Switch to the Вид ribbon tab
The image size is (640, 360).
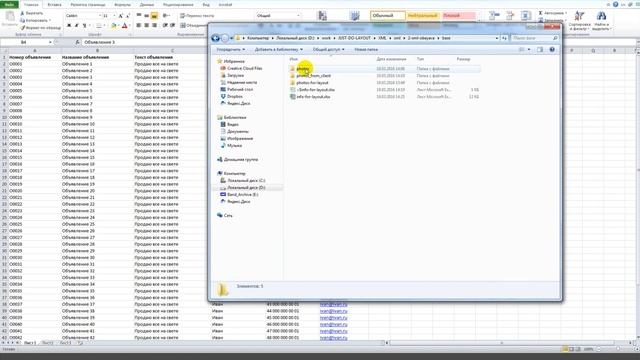point(206,4)
